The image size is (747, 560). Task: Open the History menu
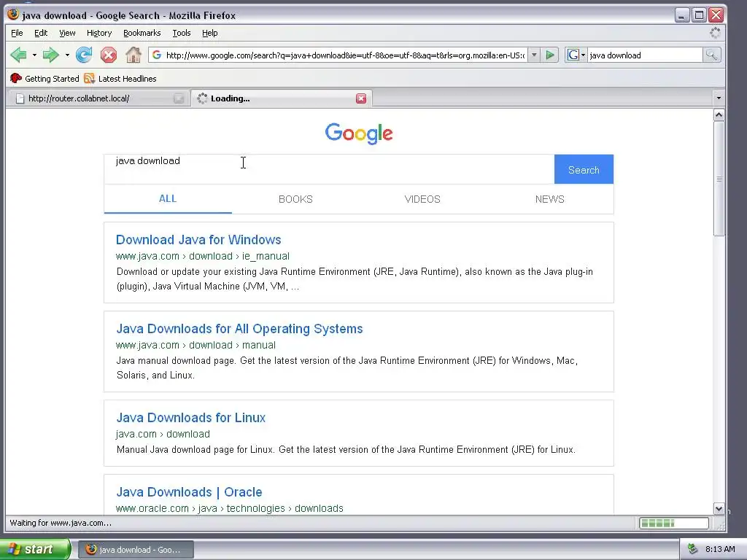click(x=99, y=33)
